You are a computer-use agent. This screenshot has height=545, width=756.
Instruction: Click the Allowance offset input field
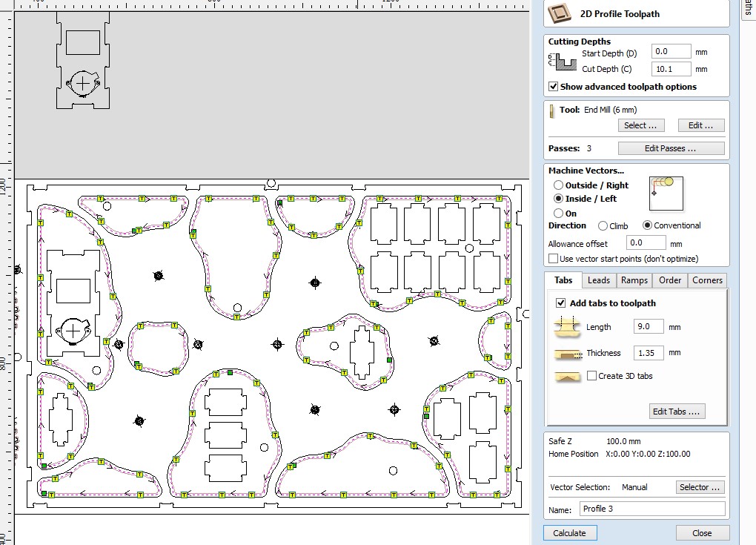pyautogui.click(x=646, y=242)
